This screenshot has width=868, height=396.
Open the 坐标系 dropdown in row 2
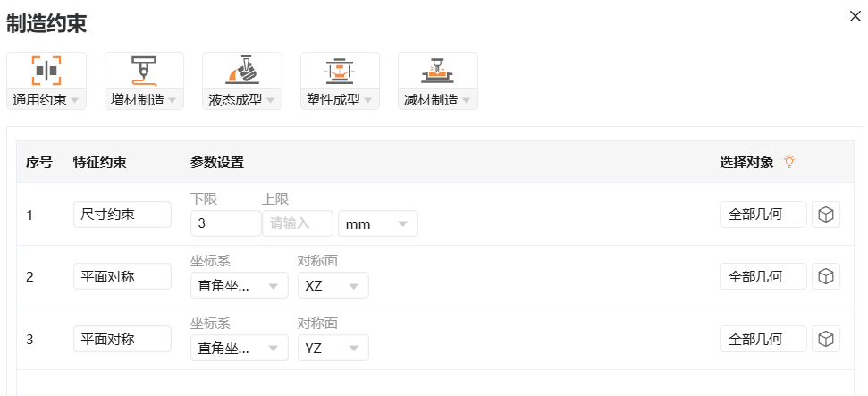click(240, 286)
